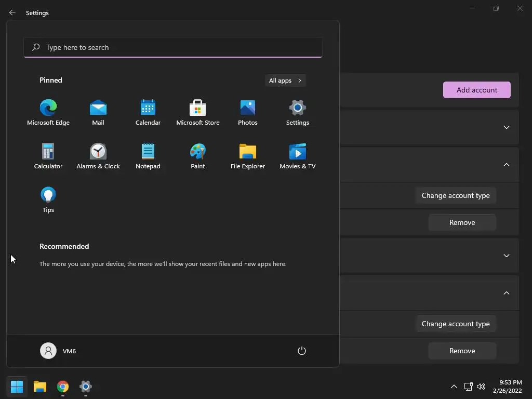This screenshot has width=532, height=399.
Task: Launch Movies & TV
Action: (x=298, y=156)
